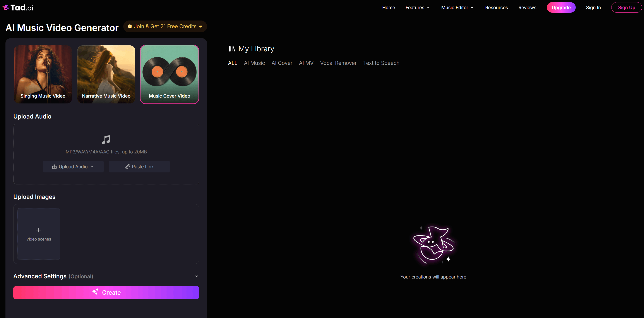Click the pink Upgrade button
This screenshot has width=644, height=318.
[561, 7]
